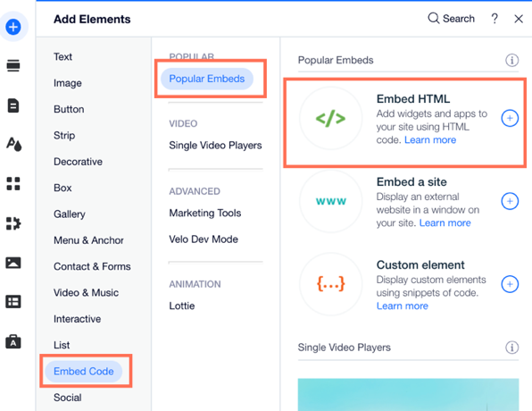
Task: Select Contact & Forms category
Action: click(92, 266)
